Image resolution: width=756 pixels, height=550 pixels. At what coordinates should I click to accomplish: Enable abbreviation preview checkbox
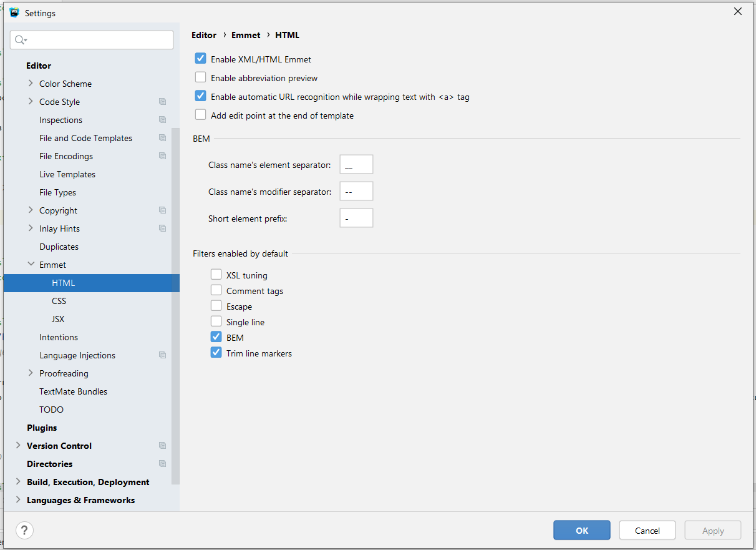pos(200,77)
